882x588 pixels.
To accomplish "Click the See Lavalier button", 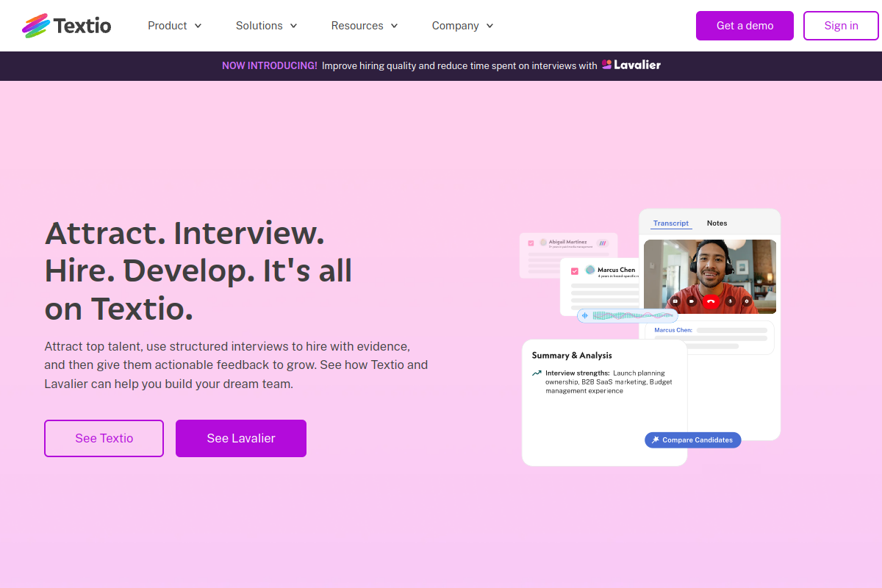I will click(241, 438).
